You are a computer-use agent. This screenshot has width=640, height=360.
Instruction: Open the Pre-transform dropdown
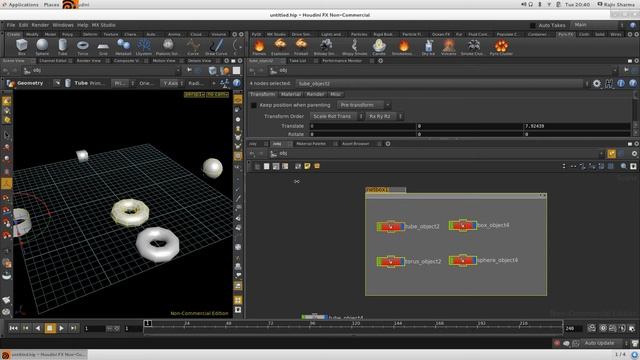coord(364,105)
